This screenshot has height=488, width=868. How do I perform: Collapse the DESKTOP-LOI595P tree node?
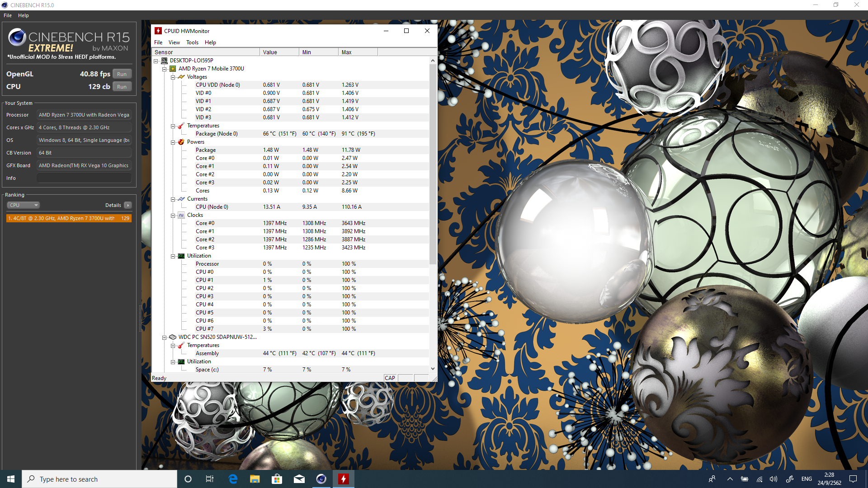click(x=156, y=61)
